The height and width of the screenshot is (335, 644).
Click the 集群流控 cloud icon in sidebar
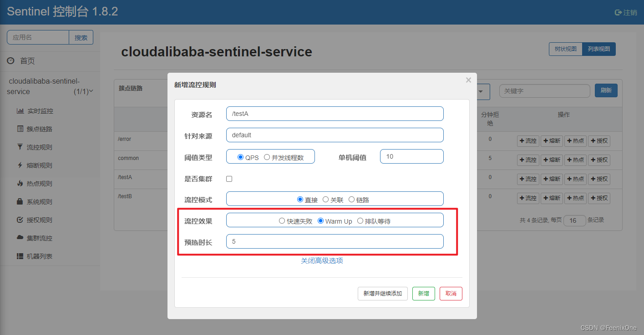[20, 238]
